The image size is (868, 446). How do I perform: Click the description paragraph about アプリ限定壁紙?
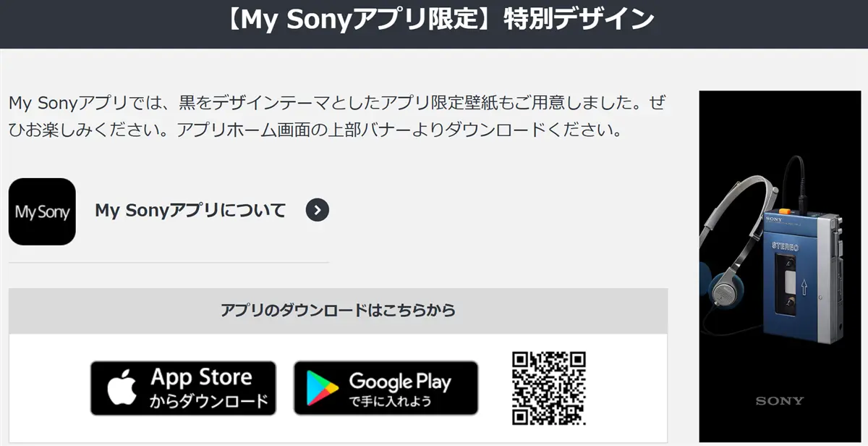click(336, 117)
